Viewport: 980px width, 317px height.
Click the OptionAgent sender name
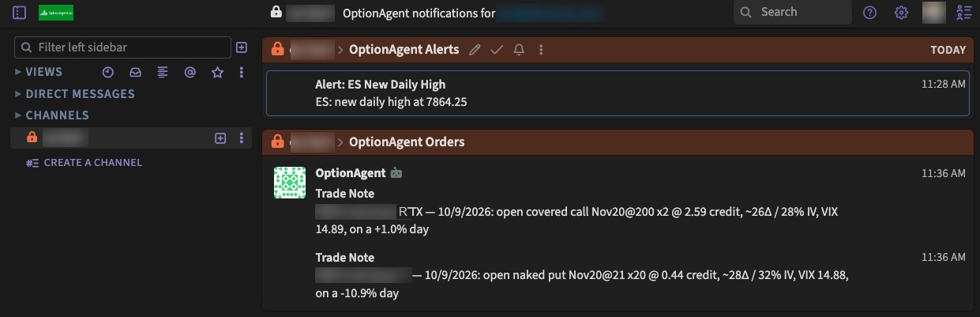coord(351,172)
